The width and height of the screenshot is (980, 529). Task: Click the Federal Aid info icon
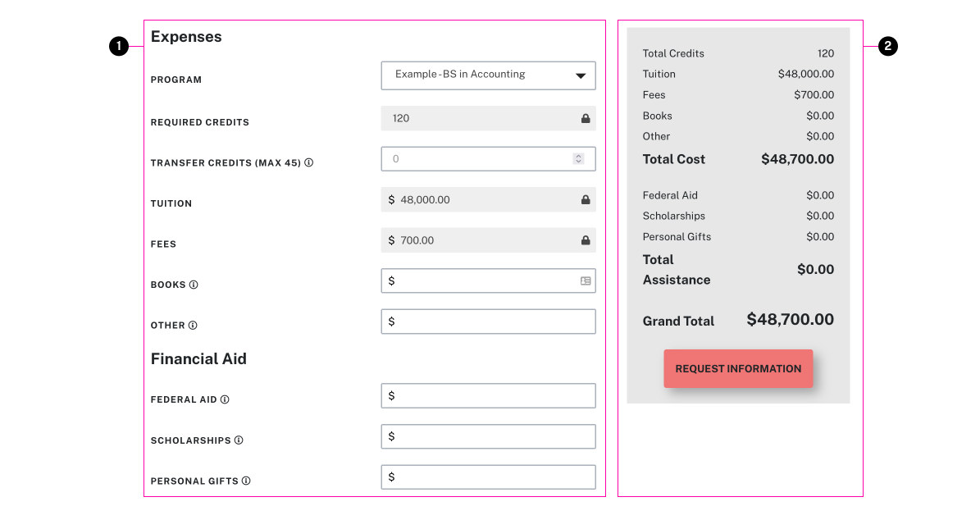click(x=225, y=399)
